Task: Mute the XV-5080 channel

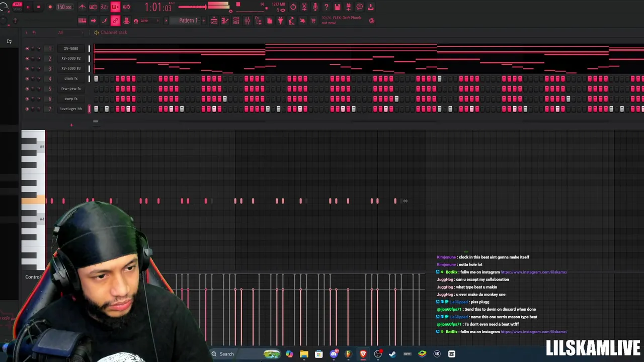Action: point(27,49)
